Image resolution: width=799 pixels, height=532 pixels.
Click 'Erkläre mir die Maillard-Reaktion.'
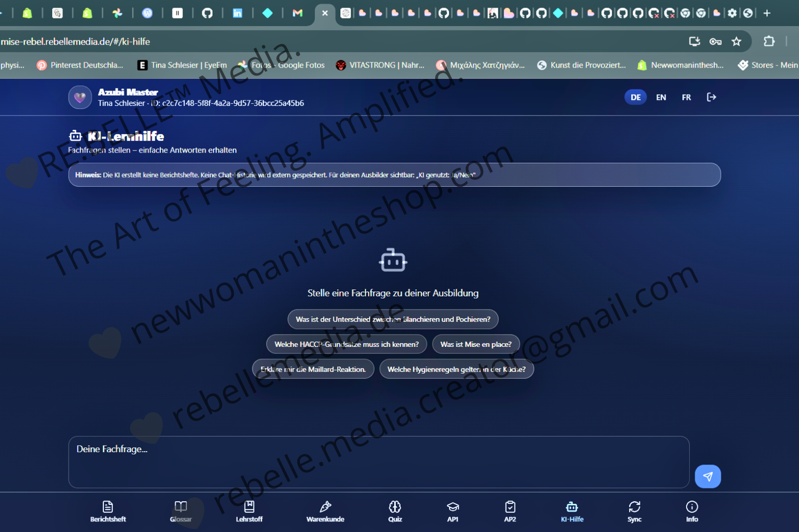[313, 368]
